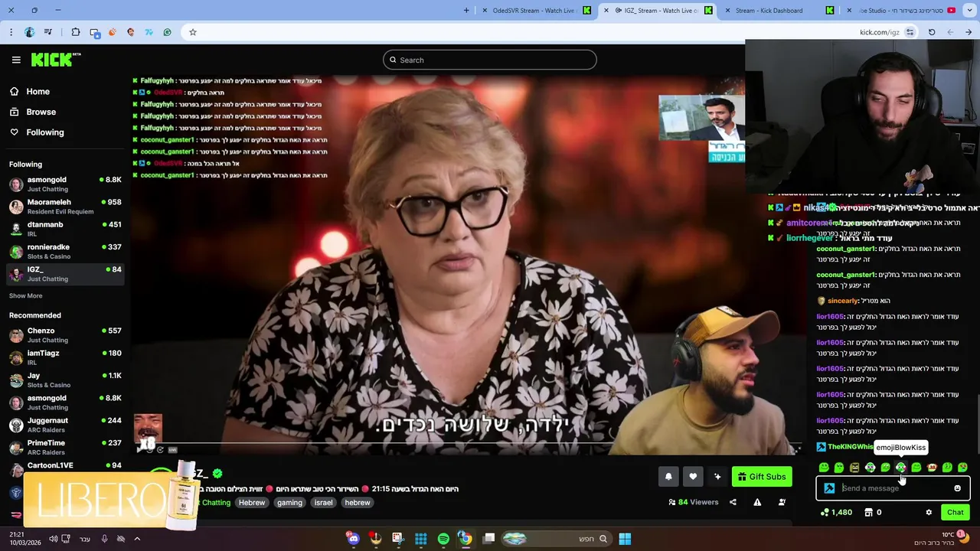The width and height of the screenshot is (980, 551).
Task: Click the gaming stream tag
Action: click(x=289, y=503)
